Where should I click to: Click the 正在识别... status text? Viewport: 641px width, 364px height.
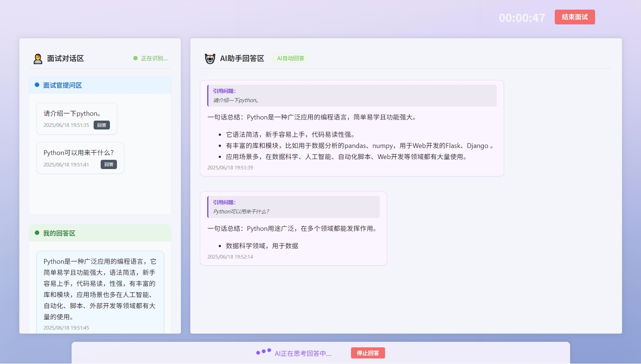(x=154, y=58)
